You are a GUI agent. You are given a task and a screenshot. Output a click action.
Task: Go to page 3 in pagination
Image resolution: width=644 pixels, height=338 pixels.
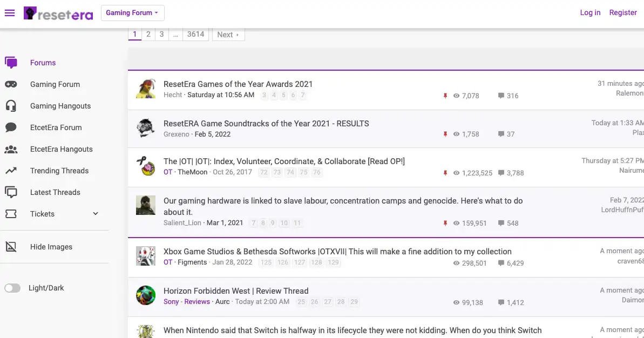(162, 35)
